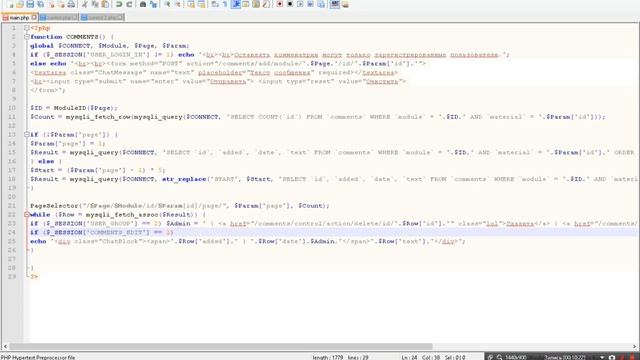Click the 'PHP Hypertext Preprocessor file' status text
Image resolution: width=640 pixels, height=360 pixels.
click(38, 357)
